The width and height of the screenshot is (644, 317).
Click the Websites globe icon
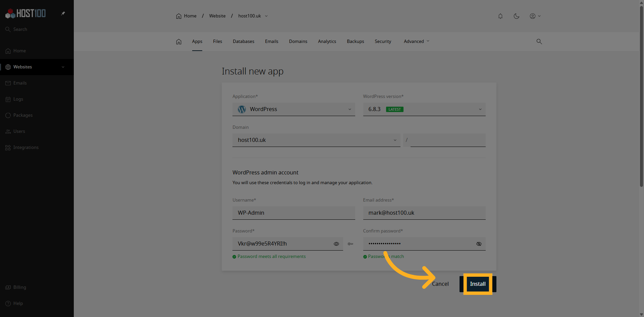pyautogui.click(x=8, y=67)
